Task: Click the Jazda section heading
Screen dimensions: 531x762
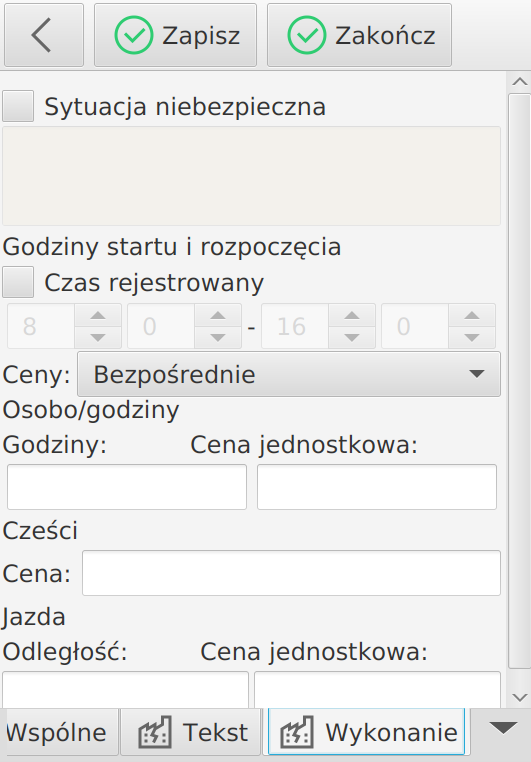Action: point(34,617)
